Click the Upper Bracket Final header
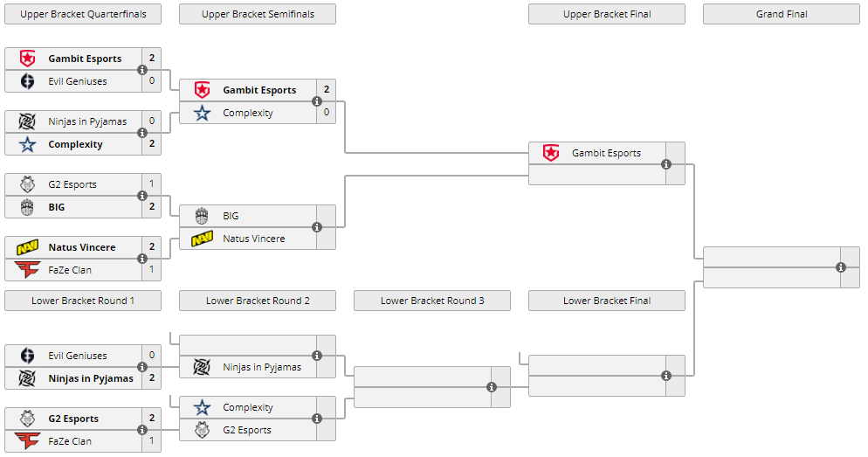Viewport: 868px width, 457px height. pos(607,14)
